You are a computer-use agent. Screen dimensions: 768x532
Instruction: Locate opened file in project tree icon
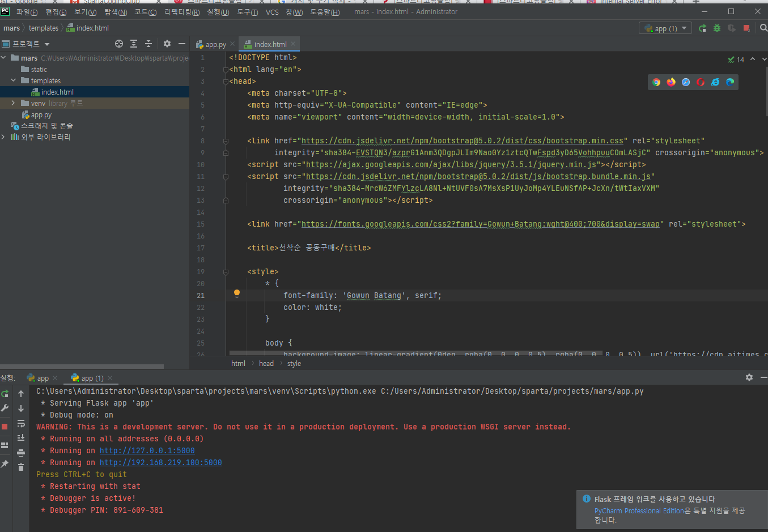pyautogui.click(x=119, y=44)
